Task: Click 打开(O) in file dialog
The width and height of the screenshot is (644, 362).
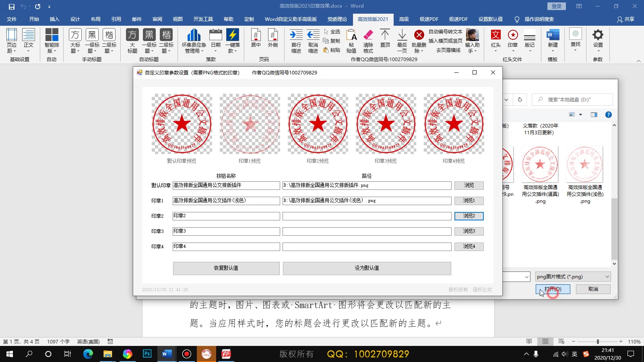Action: [553, 289]
